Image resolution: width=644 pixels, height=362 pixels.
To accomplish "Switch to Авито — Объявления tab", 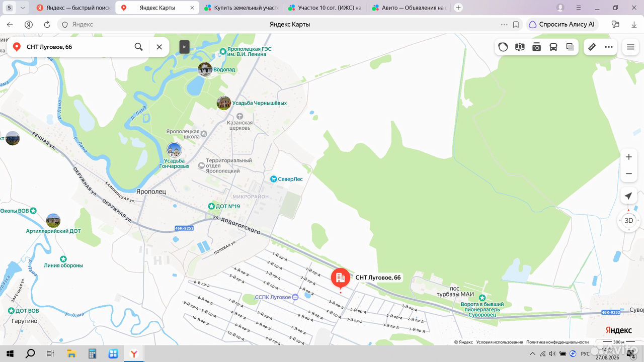I will click(408, 8).
